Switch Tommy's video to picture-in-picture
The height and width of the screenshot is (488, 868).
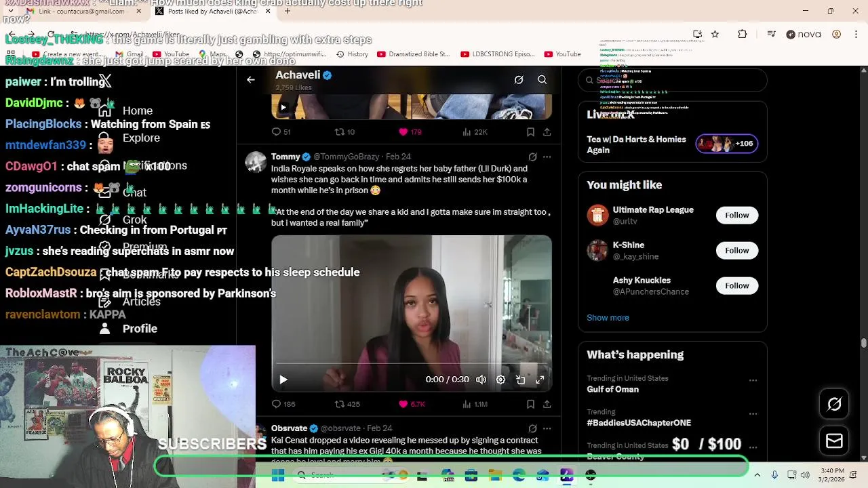520,380
